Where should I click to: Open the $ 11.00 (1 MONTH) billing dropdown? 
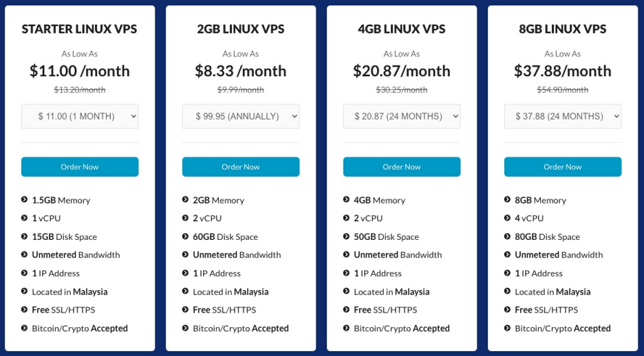click(x=80, y=116)
